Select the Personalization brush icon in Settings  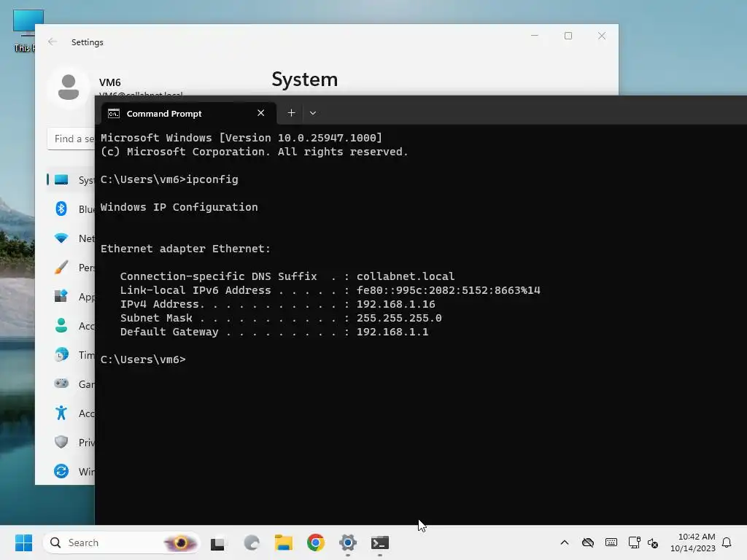coord(61,267)
